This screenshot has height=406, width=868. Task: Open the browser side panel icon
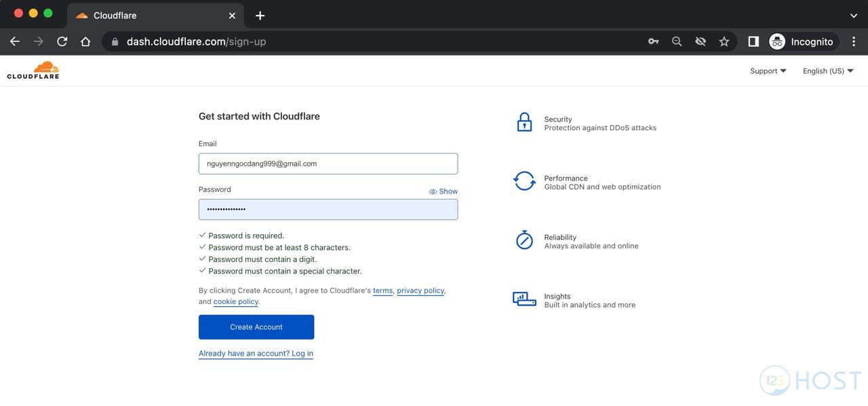[753, 41]
